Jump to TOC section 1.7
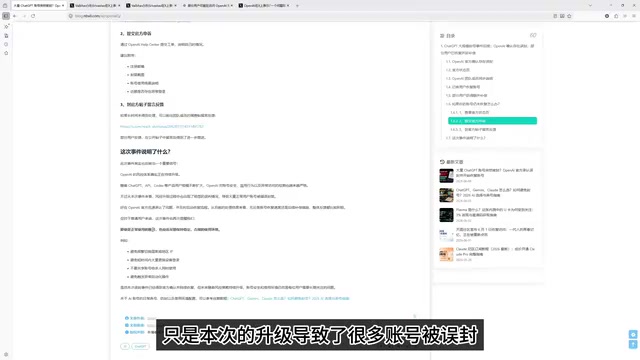Screen dimensions: 640x360 pyautogui.click(x=466, y=138)
